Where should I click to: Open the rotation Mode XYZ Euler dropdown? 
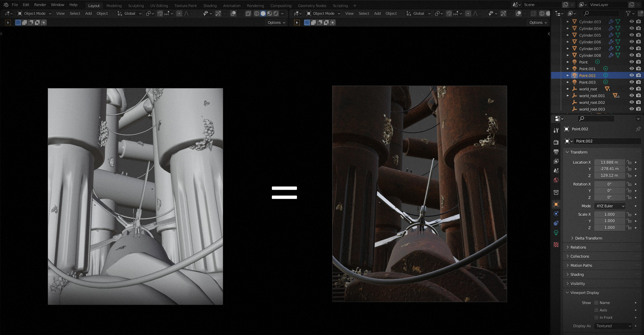point(610,206)
